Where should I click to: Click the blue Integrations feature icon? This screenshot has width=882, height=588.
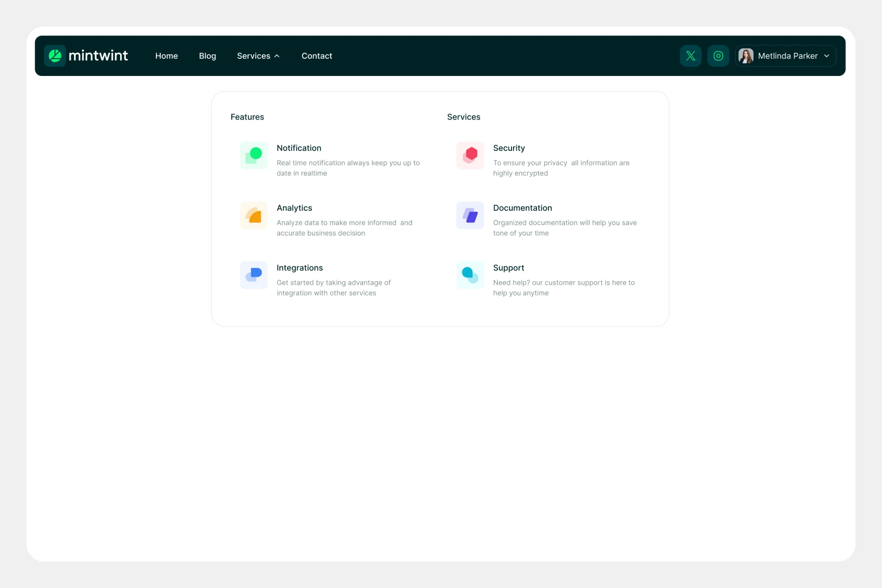point(253,275)
